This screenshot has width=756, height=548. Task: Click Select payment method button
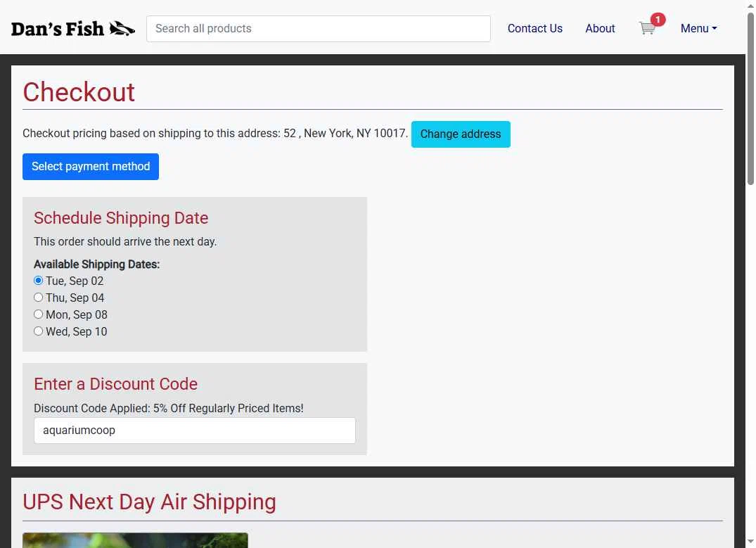tap(91, 167)
